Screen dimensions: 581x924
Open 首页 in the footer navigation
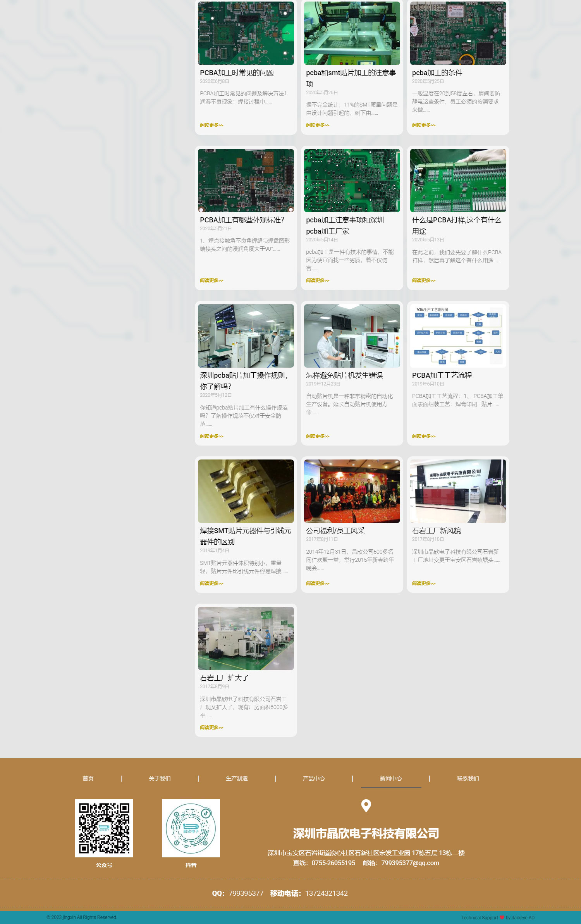point(88,778)
